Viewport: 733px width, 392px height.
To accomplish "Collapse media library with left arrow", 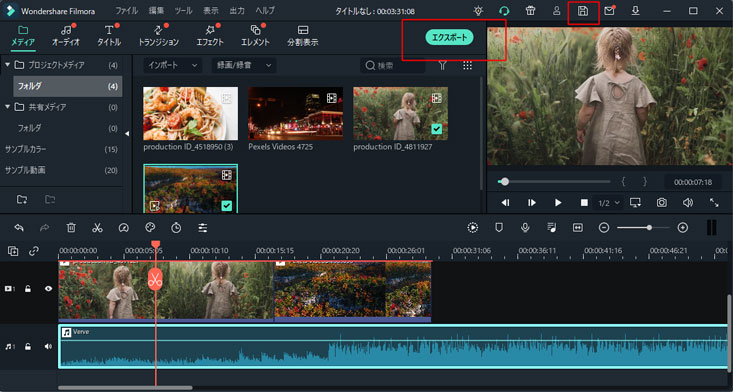I will [x=127, y=134].
